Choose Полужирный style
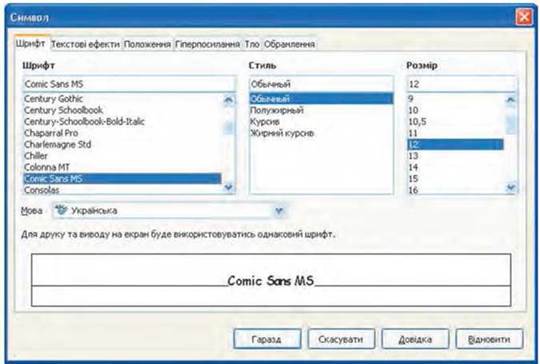The image size is (540, 364). tap(321, 110)
